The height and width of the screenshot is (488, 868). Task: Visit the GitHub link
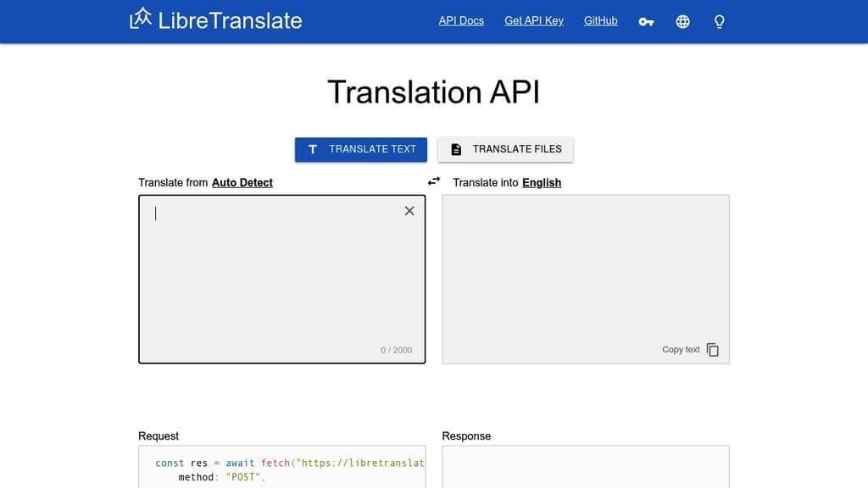tap(600, 20)
